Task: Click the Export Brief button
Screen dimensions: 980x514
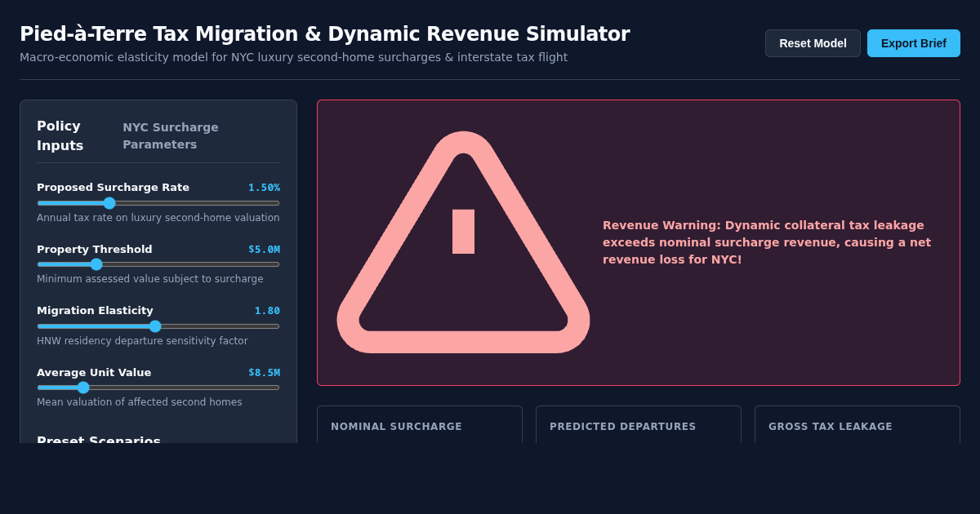Action: click(x=914, y=43)
